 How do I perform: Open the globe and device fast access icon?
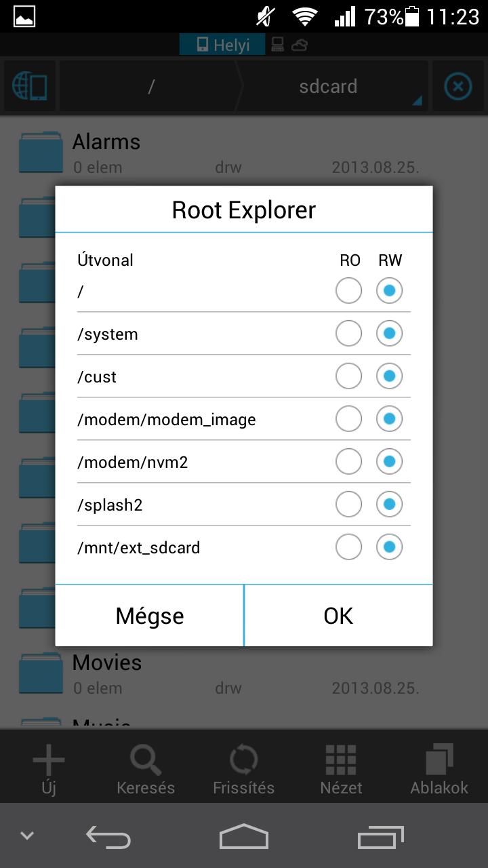point(29,87)
